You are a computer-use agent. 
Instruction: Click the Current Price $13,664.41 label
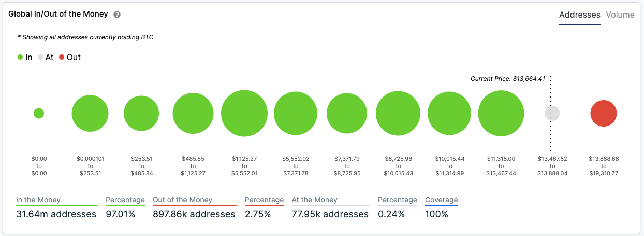pos(507,79)
